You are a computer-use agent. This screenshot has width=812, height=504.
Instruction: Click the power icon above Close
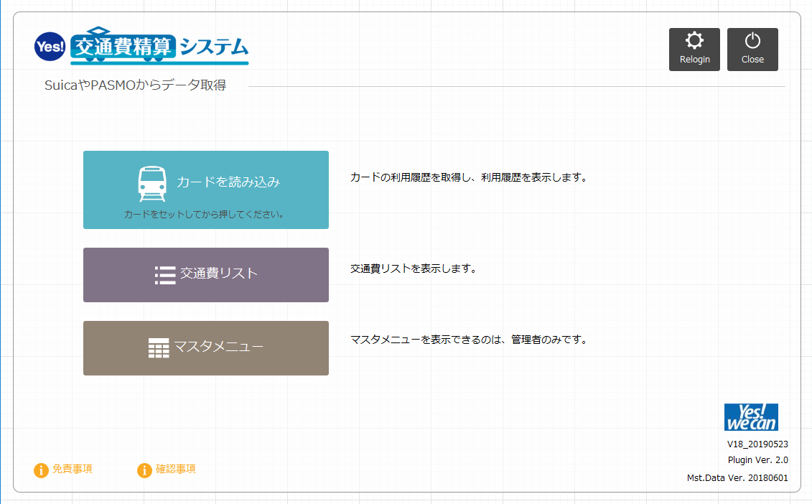coord(752,41)
